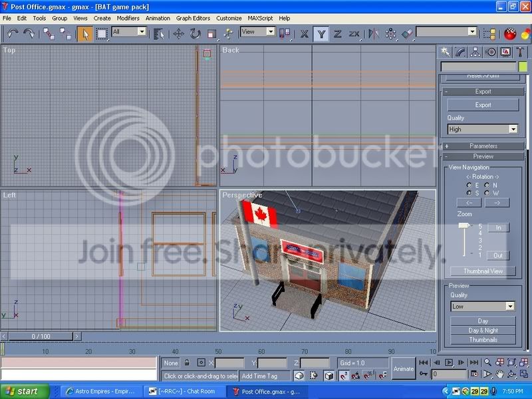Click the Mirror Selected Objects icon
The image size is (532, 399).
click(374, 34)
